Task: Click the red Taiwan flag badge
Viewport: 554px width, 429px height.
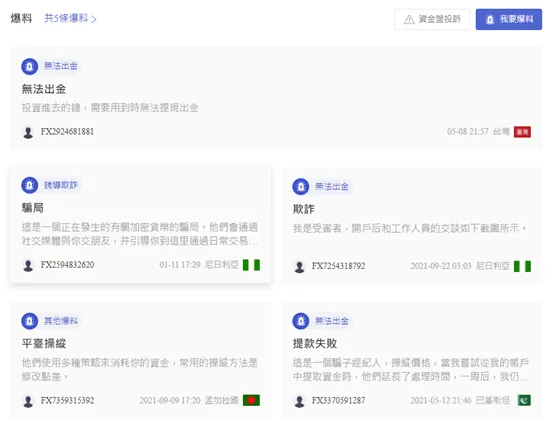Action: pos(522,132)
